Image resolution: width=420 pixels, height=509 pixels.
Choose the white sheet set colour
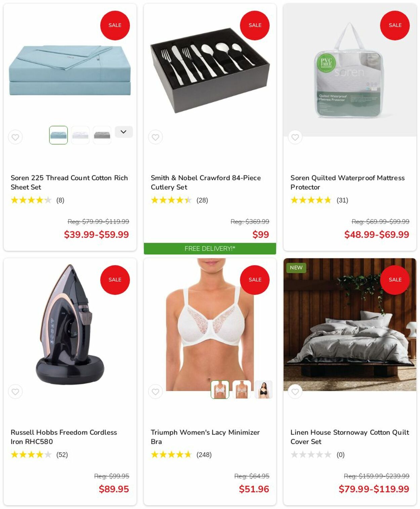80,135
